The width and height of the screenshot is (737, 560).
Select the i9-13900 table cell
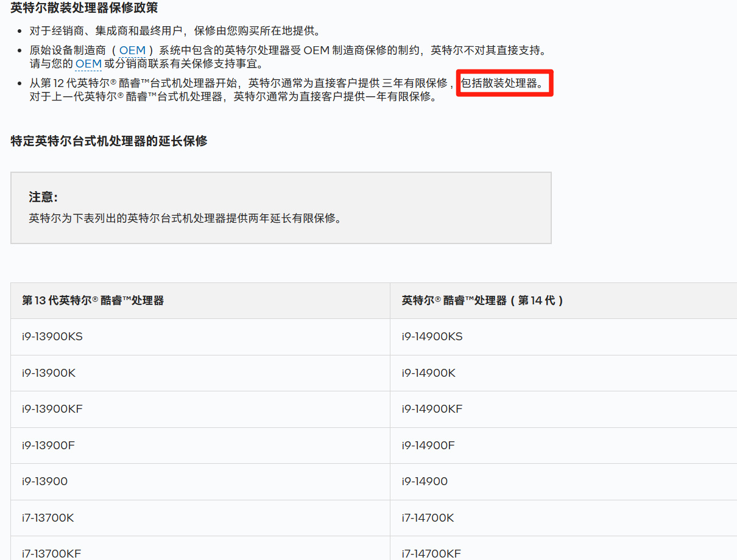(200, 481)
